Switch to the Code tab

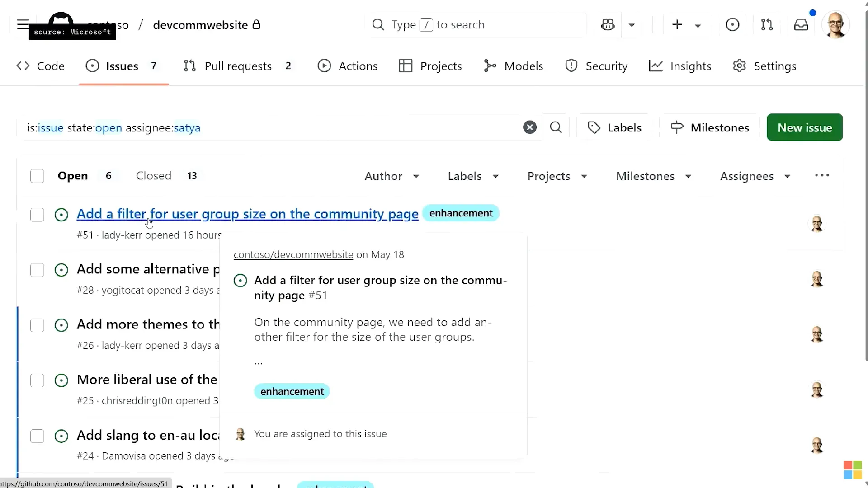click(x=41, y=66)
